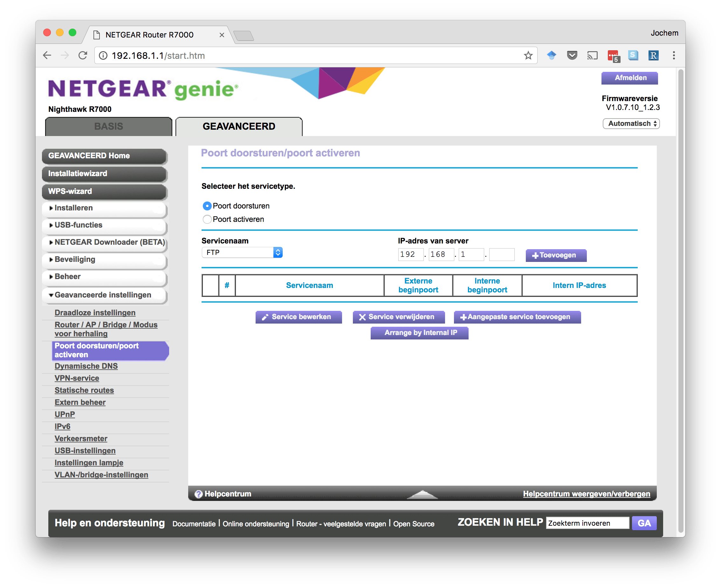
Task: Select Poort doorsturen radio button
Action: click(x=207, y=206)
